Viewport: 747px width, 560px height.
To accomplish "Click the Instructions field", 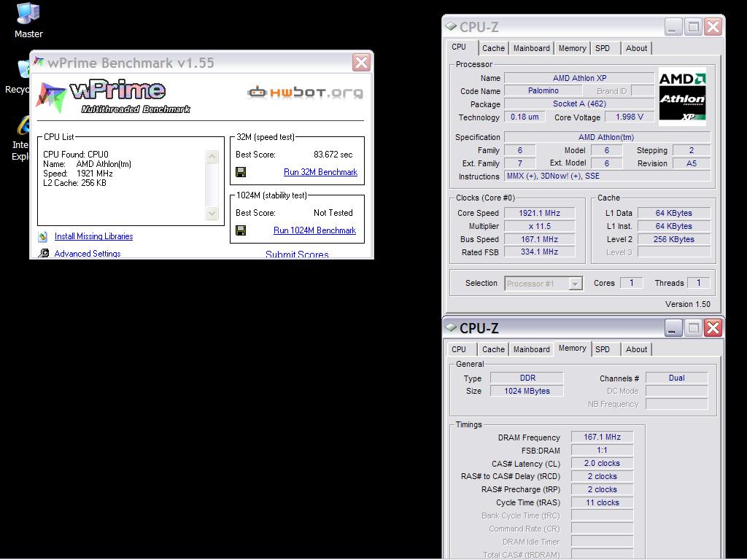I will click(608, 176).
